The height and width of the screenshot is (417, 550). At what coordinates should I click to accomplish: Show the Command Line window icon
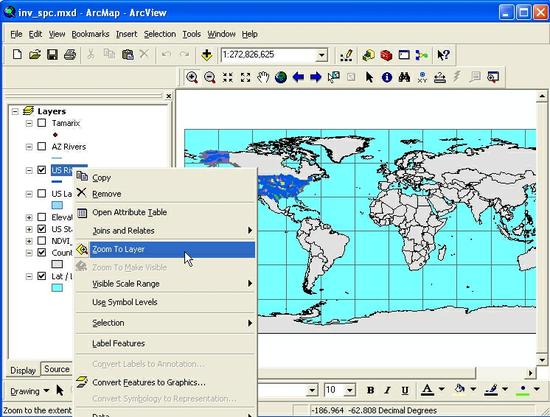[x=404, y=55]
